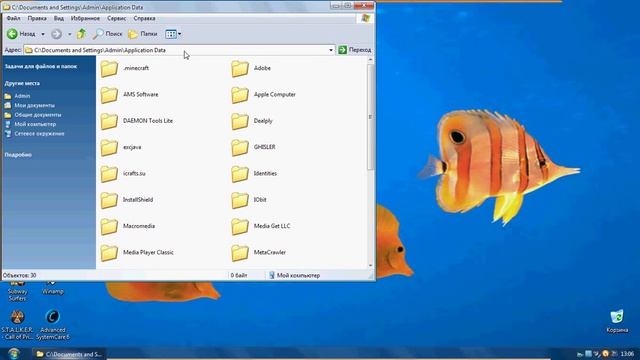
Task: Select the .minecraft folder icon
Action: coord(109,69)
